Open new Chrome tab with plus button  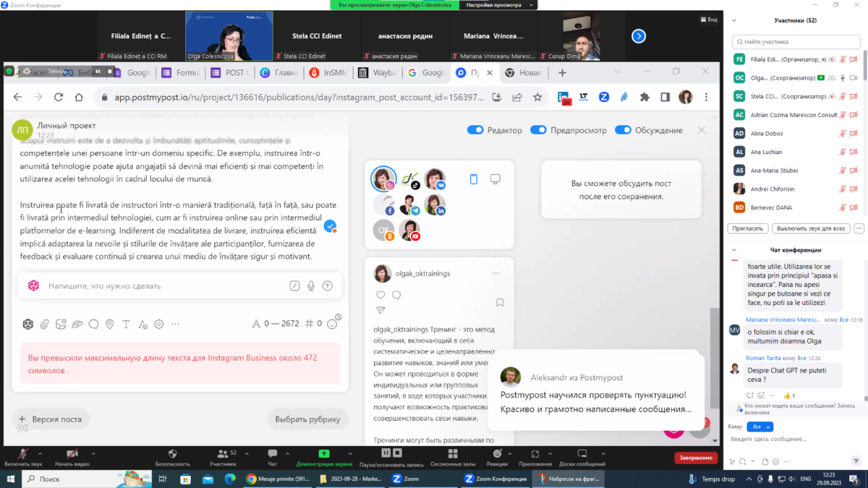point(562,72)
